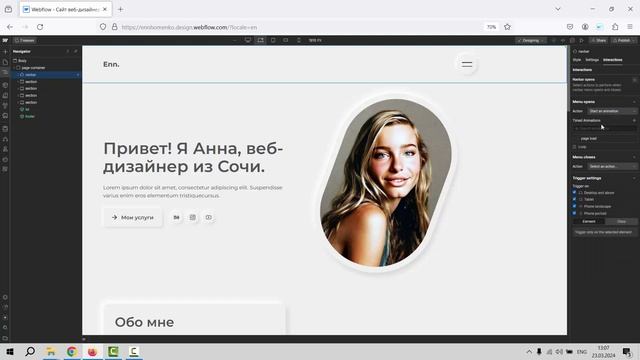Click the Share button
The image size is (640, 360).
tap(598, 40)
